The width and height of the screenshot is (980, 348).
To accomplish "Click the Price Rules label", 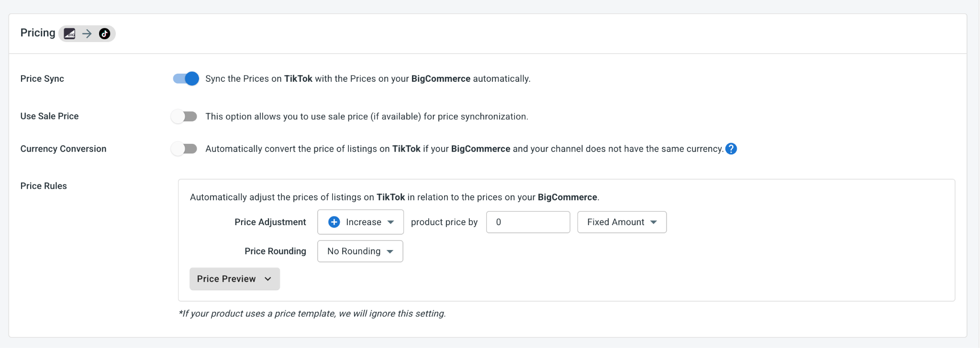I will point(44,186).
